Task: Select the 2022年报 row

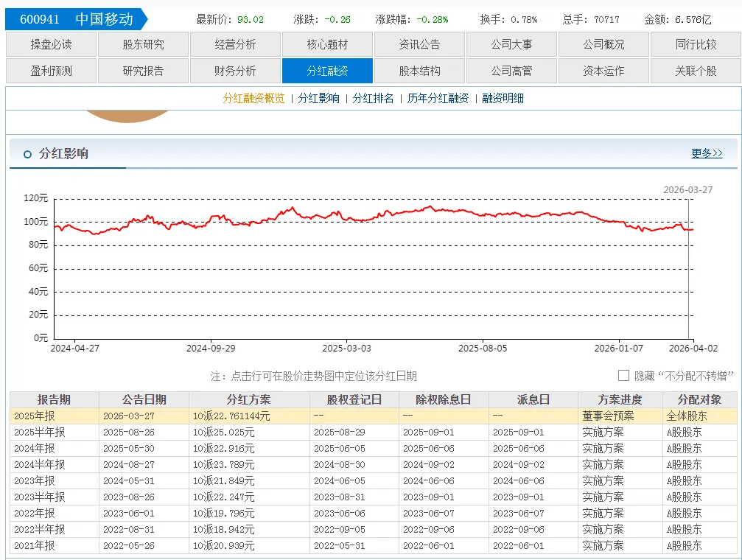Action: [374, 513]
